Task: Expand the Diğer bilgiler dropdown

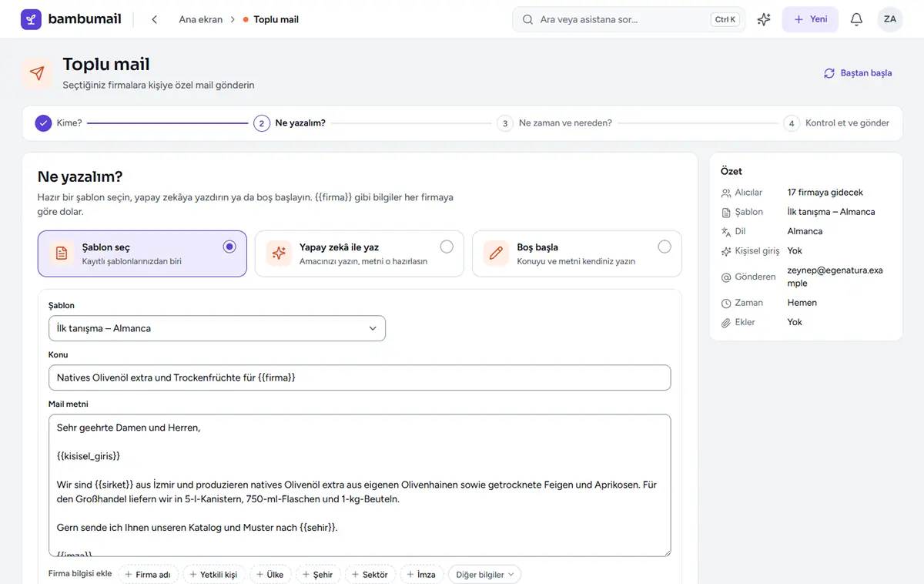Action: [484, 575]
